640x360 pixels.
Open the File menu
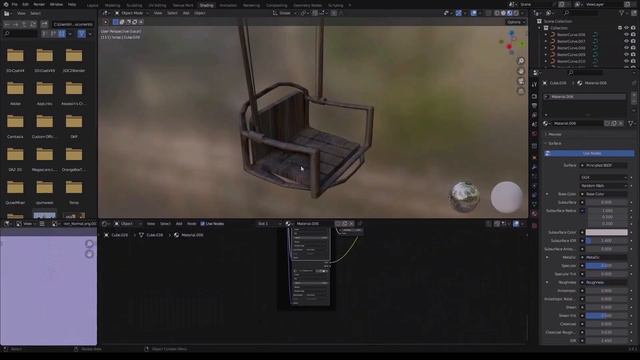tap(15, 4)
